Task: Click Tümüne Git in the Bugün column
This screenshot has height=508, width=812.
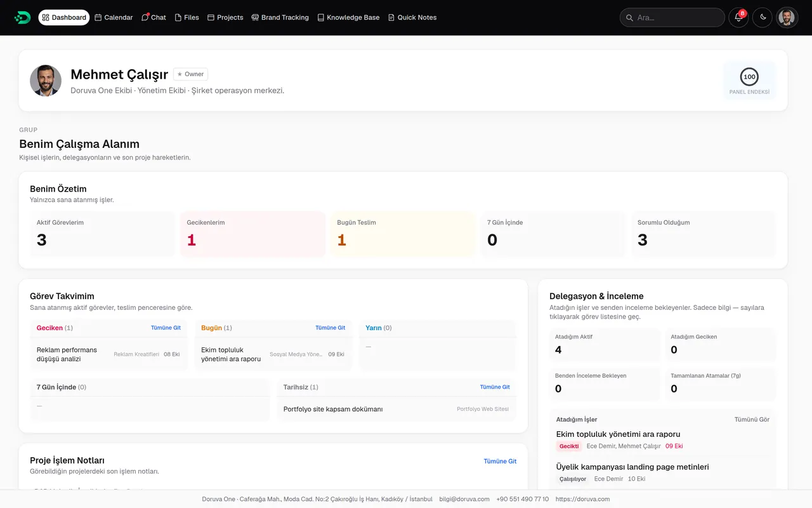Action: [331, 328]
